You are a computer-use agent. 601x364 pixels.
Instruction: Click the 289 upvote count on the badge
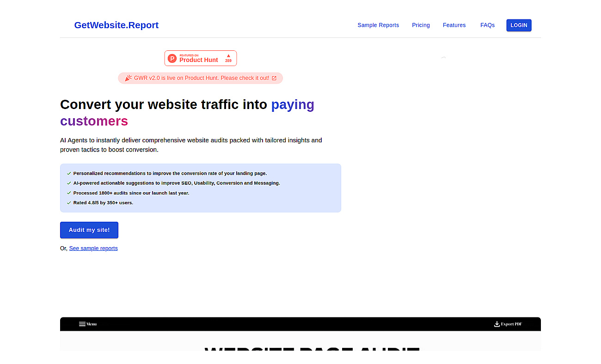228,61
